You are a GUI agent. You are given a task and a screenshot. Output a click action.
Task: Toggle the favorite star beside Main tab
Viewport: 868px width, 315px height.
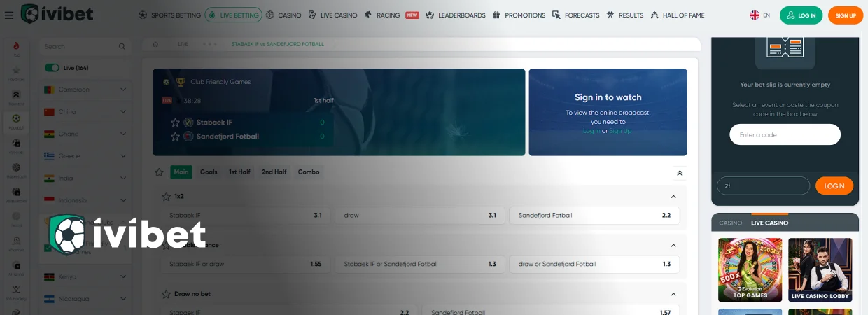[x=160, y=172]
